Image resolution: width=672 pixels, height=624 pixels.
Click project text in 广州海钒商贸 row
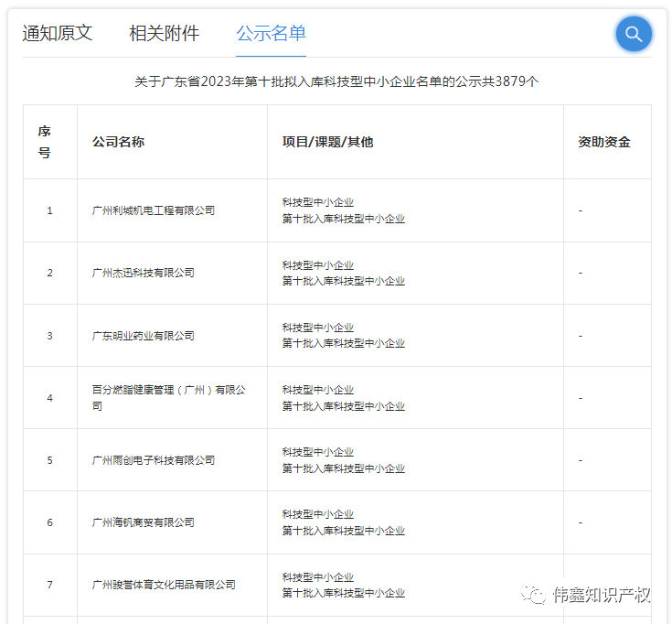343,522
